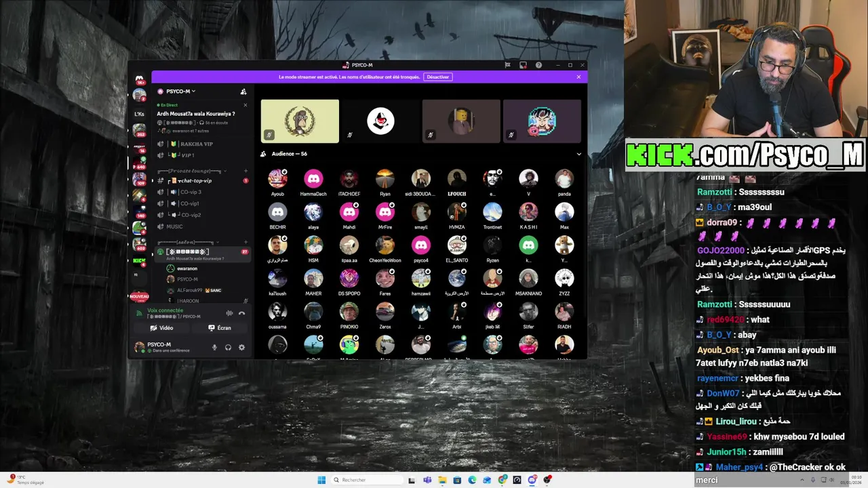Toggle screen share with Écran button
This screenshot has height=488, width=868.
pyautogui.click(x=220, y=328)
